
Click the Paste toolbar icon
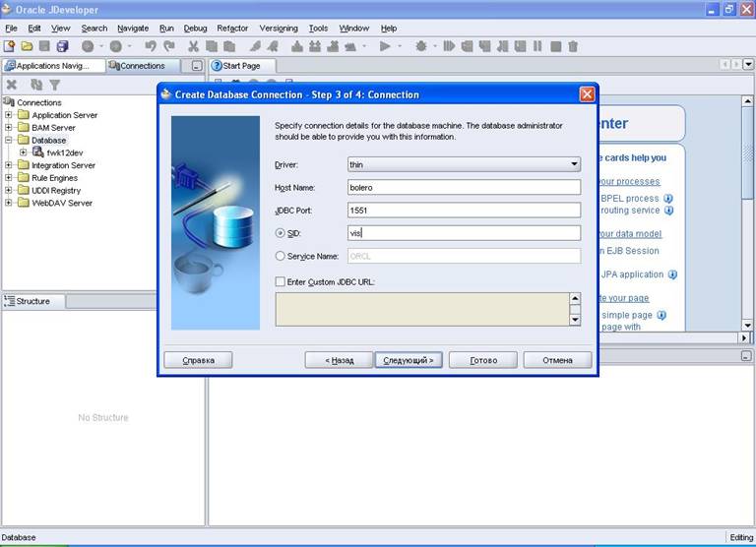pos(229,46)
